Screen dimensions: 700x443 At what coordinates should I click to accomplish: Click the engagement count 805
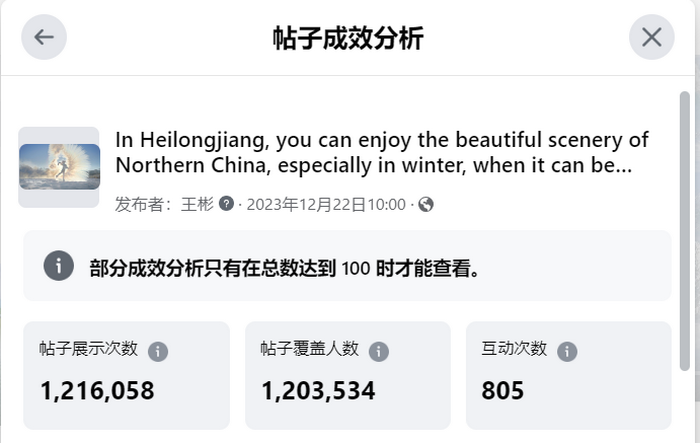(502, 391)
